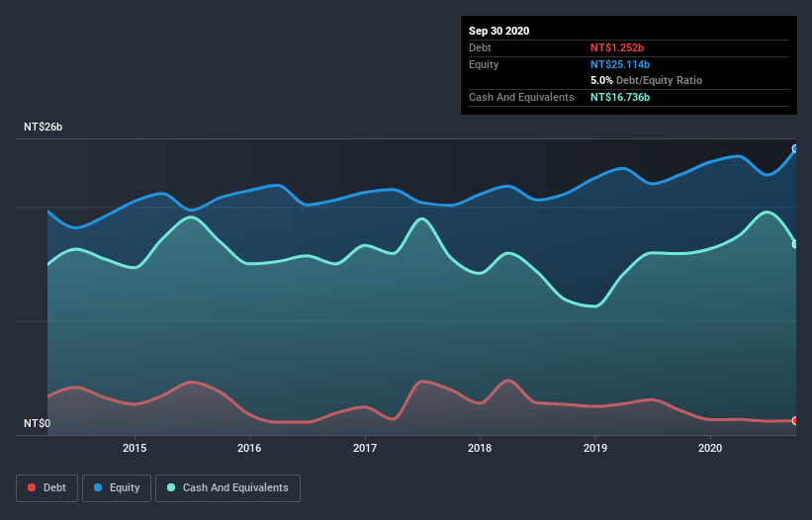Click the NT$0 y-axis label

[x=37, y=423]
